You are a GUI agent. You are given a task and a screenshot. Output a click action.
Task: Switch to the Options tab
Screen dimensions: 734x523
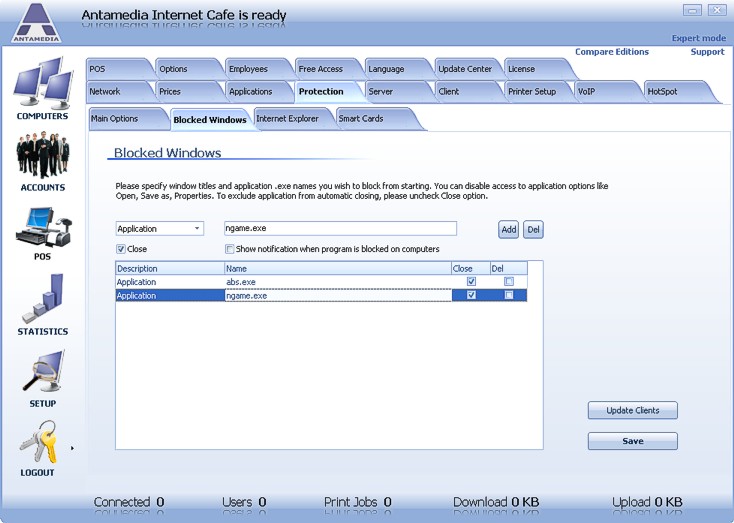point(187,69)
